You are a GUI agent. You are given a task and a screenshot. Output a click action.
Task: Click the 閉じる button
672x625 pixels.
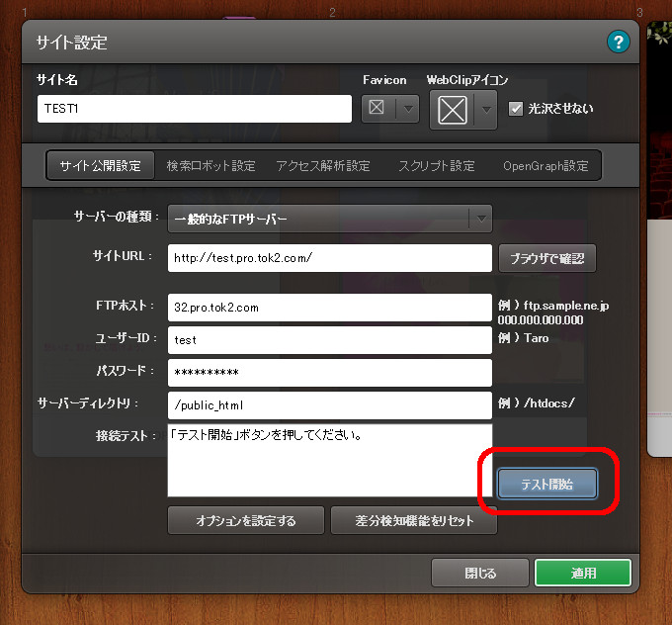tap(480, 573)
